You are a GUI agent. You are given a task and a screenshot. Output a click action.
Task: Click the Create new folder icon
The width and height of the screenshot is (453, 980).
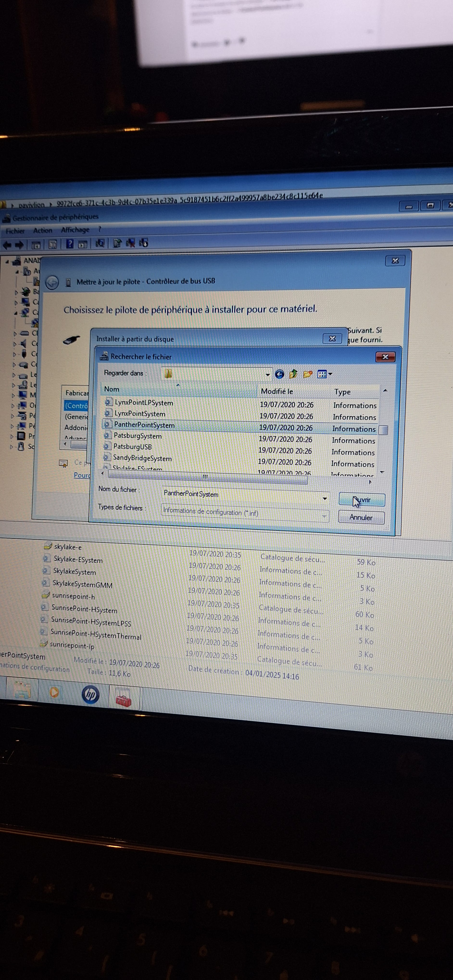(x=308, y=374)
